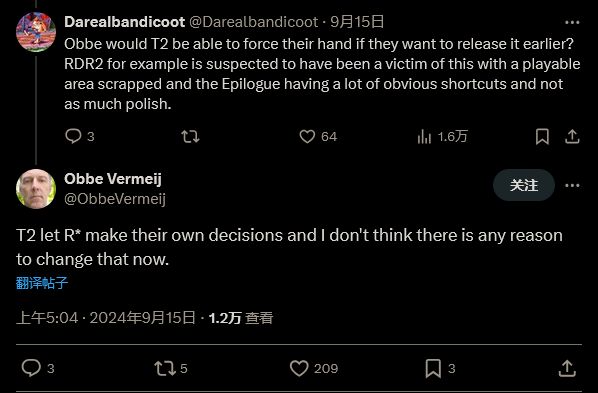Open Darealbandicoot's profile picture

pos(36,32)
